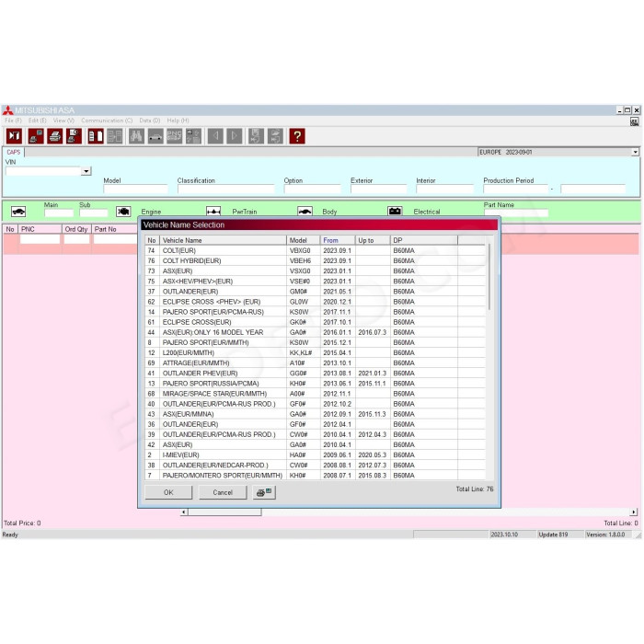This screenshot has height=644, width=644.
Task: Click the print-to-screen toolbar icon
Action: 36,136
